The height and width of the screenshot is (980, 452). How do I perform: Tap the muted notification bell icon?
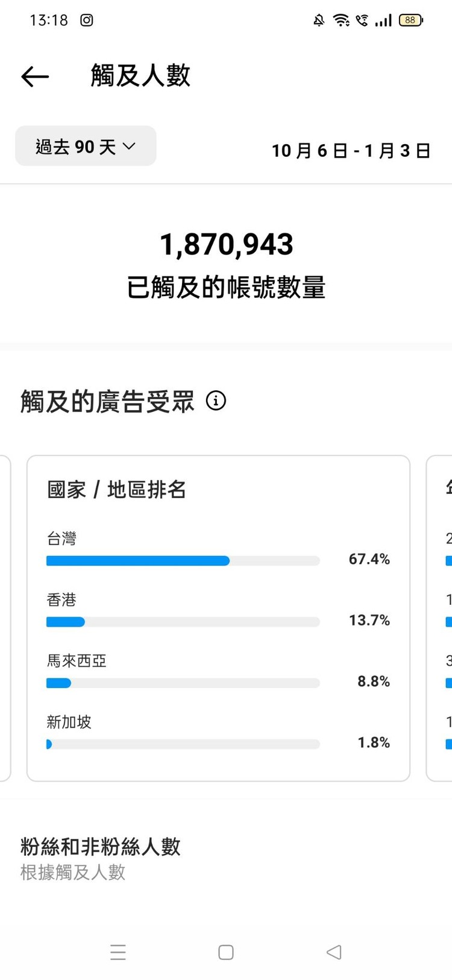pos(319,20)
